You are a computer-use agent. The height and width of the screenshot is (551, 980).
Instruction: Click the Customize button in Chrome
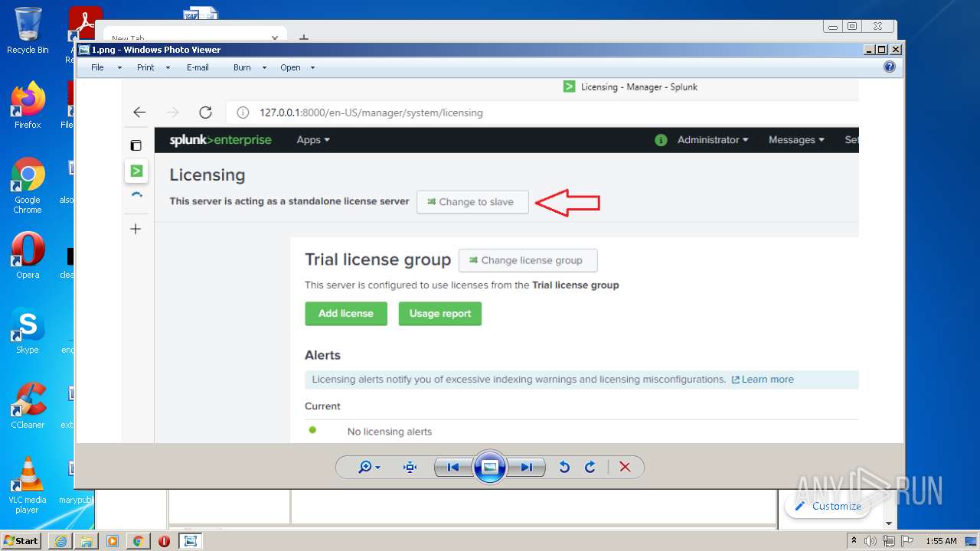tap(828, 506)
